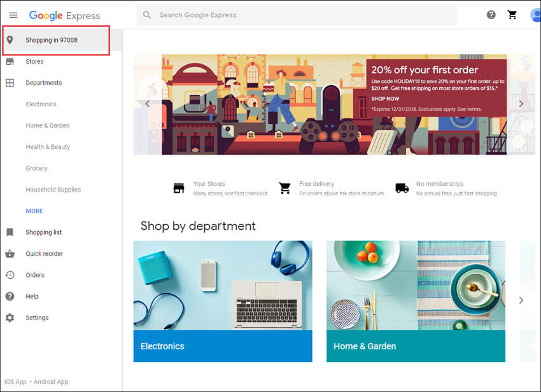Image resolution: width=541 pixels, height=392 pixels.
Task: Open the shopping cart icon
Action: [x=512, y=15]
